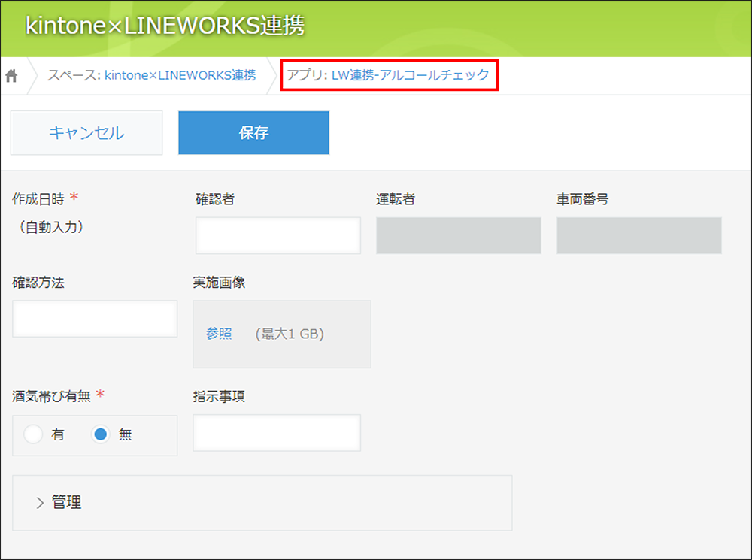Click the 酒気帯び有無 label
Viewport: 752px width, 560px height.
tap(51, 396)
